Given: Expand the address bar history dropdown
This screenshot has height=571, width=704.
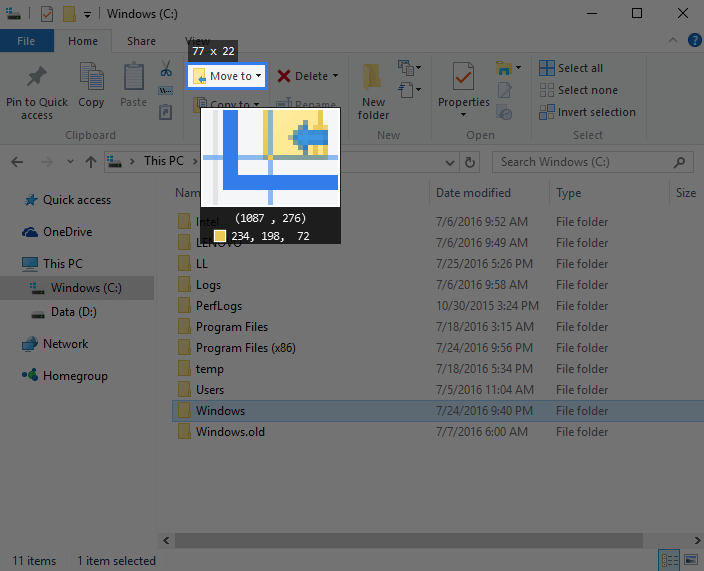Looking at the screenshot, I should [449, 163].
